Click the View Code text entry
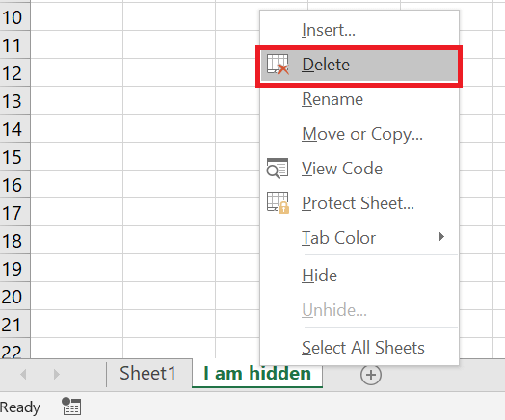Screen dimensions: 505x420 pyautogui.click(x=342, y=169)
